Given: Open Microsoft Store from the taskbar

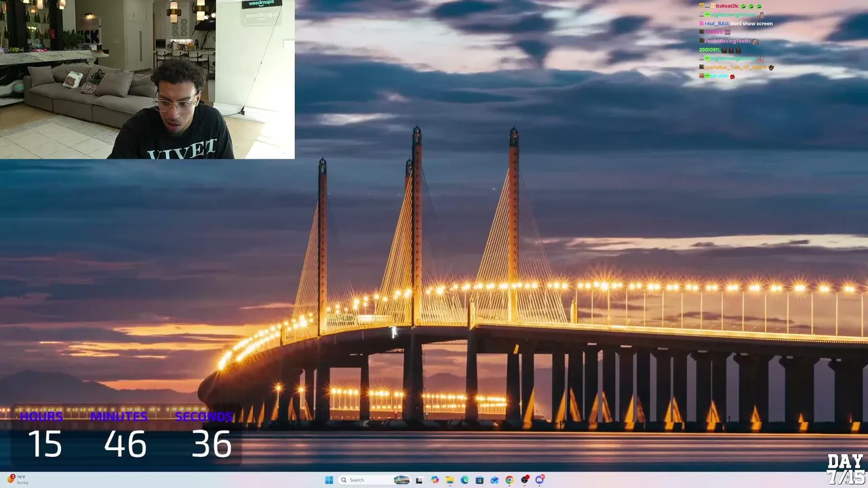Looking at the screenshot, I should (479, 480).
